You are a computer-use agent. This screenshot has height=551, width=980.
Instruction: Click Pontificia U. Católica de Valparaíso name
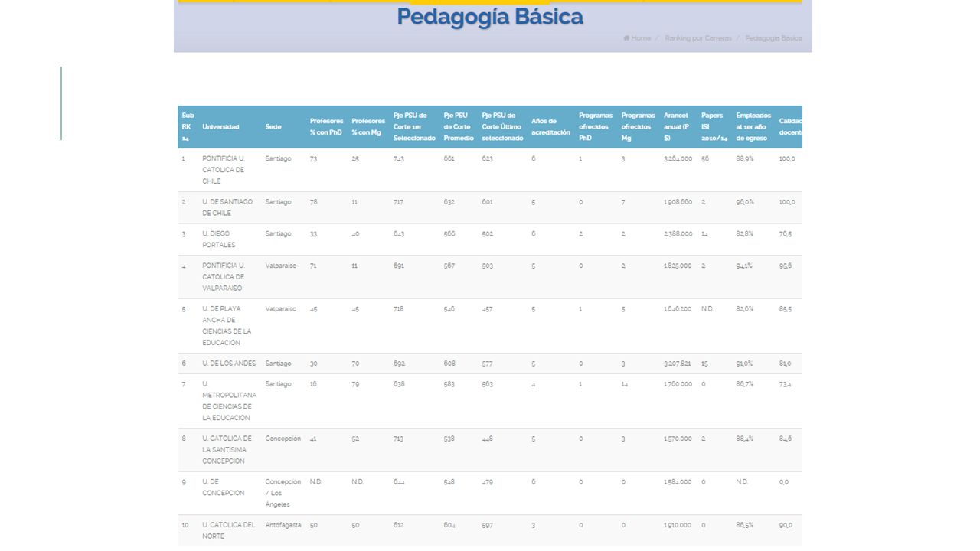point(224,277)
